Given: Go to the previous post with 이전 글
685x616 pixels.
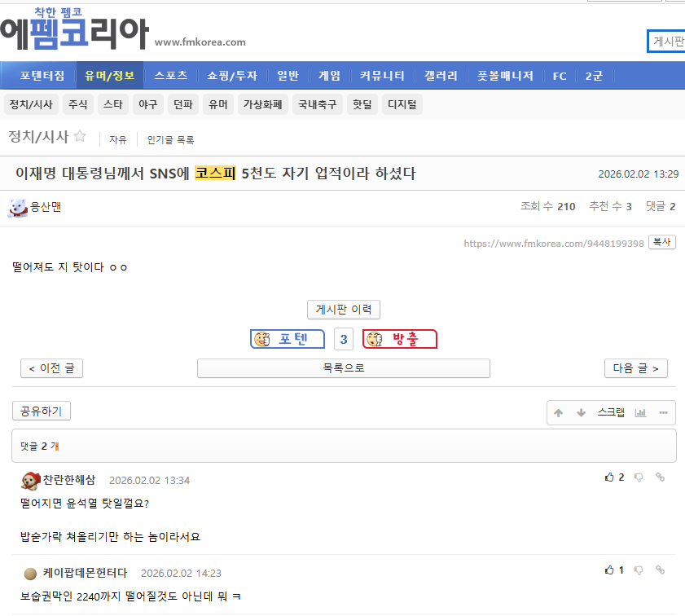Looking at the screenshot, I should [x=51, y=368].
